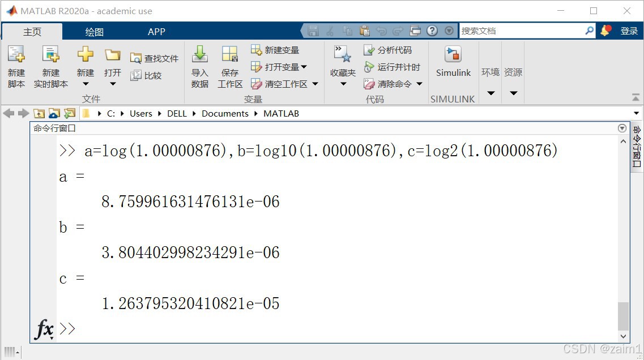The image size is (644, 360).
Task: Click the notification bell icon
Action: tap(606, 31)
